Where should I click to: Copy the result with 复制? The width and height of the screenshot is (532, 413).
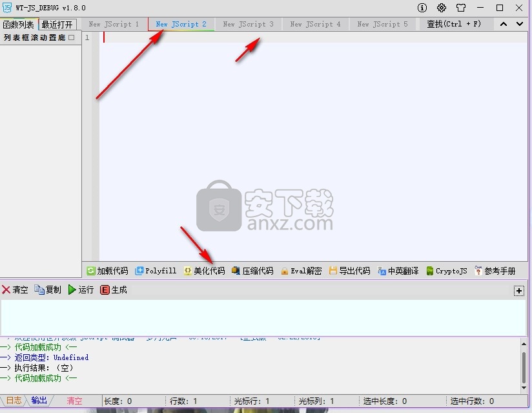(48, 290)
